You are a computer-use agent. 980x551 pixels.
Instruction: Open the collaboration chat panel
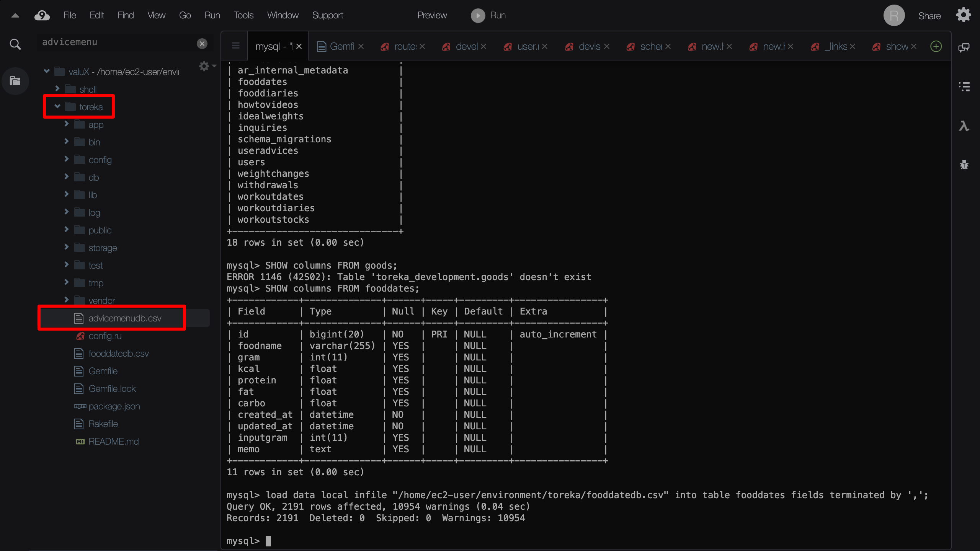[964, 47]
